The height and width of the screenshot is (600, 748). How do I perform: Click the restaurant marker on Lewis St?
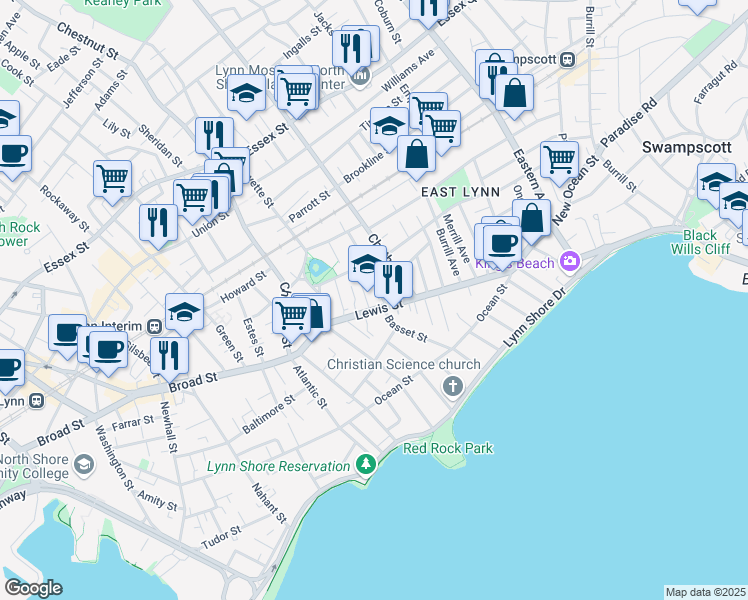coord(394,278)
